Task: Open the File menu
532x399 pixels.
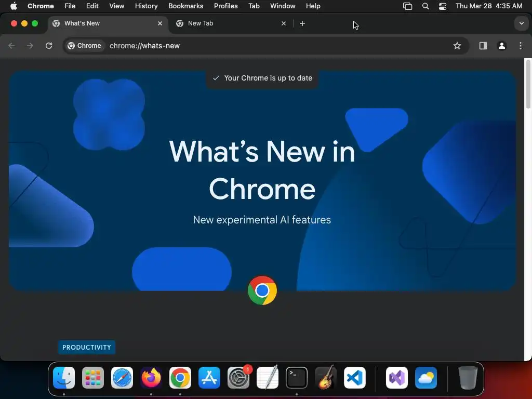Action: tap(70, 6)
